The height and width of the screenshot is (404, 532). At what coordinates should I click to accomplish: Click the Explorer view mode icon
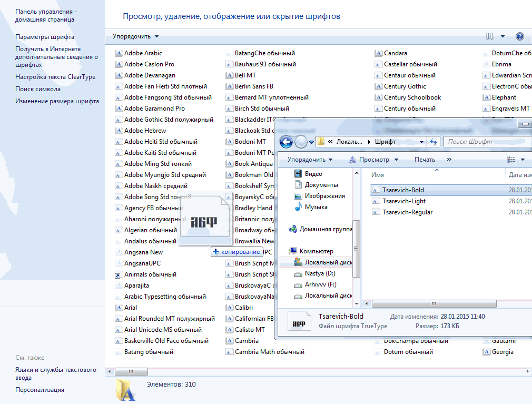point(511,160)
